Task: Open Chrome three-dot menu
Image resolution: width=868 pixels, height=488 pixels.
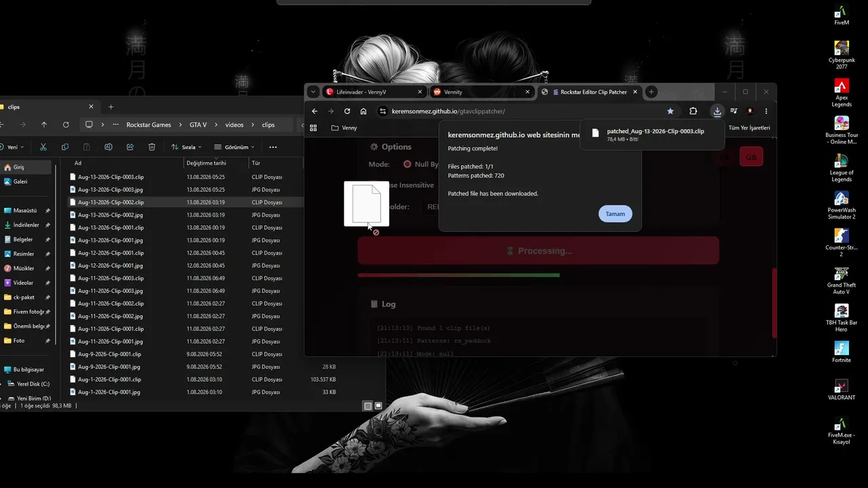Action: tap(766, 111)
